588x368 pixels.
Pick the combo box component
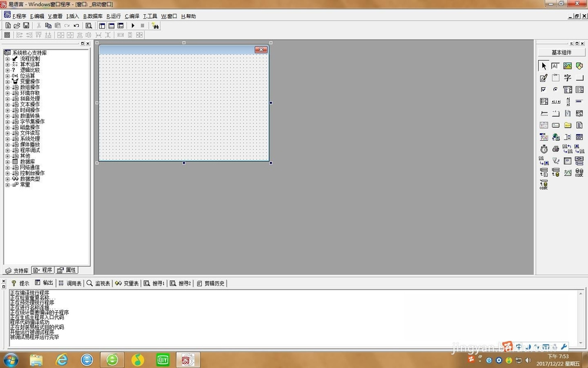pyautogui.click(x=567, y=89)
